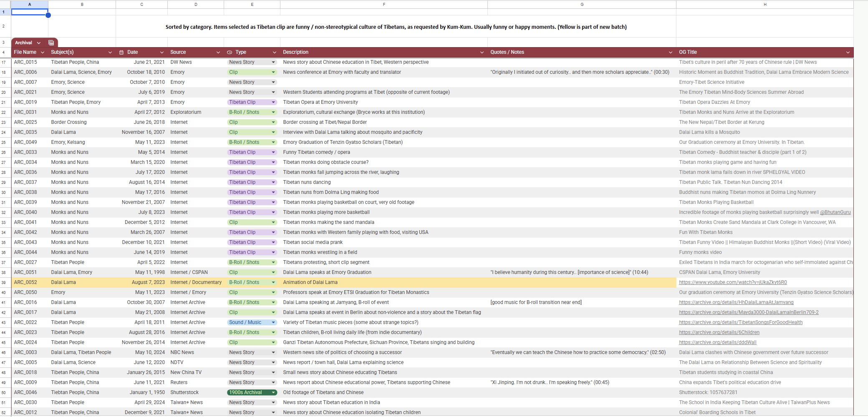Select column E header

tap(252, 4)
